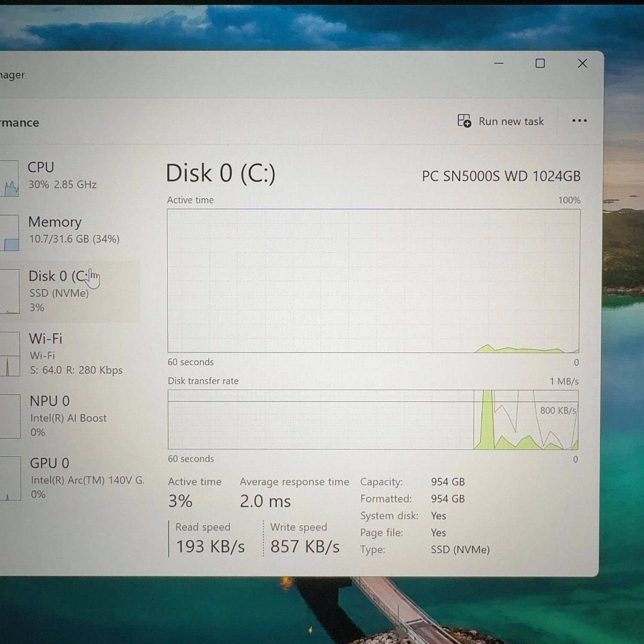Switch to the Memory performance view
The image size is (644, 644).
[x=73, y=230]
